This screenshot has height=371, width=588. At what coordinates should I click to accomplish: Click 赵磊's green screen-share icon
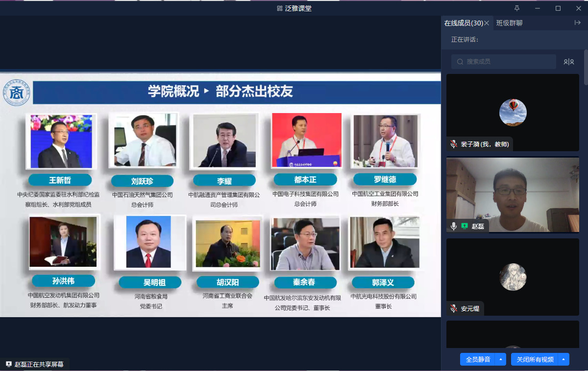coord(465,226)
